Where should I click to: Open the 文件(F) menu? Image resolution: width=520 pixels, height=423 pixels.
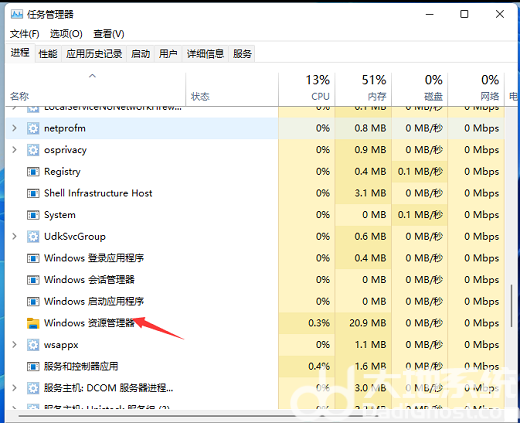click(24, 34)
